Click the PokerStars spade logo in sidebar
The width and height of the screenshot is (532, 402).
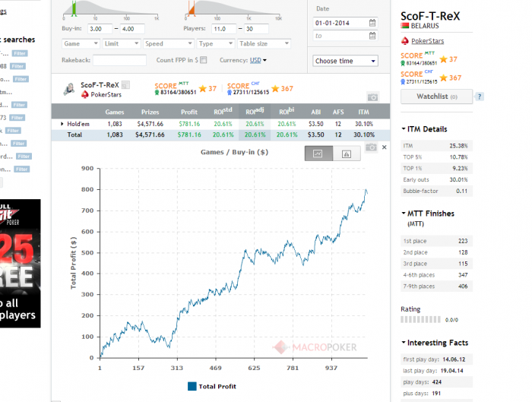405,41
